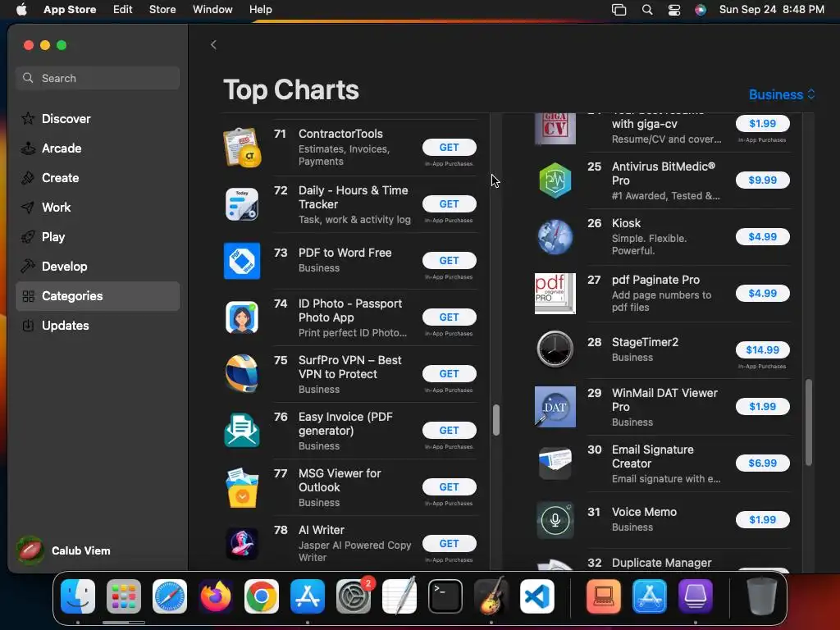The width and height of the screenshot is (840, 630).
Task: Open pdf Paginate Pro icon
Action: 555,294
